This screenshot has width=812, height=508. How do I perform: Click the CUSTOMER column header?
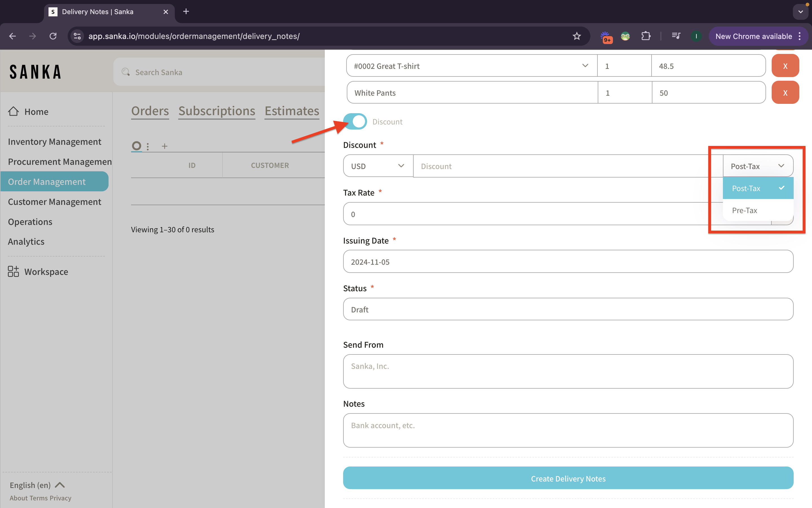click(270, 165)
